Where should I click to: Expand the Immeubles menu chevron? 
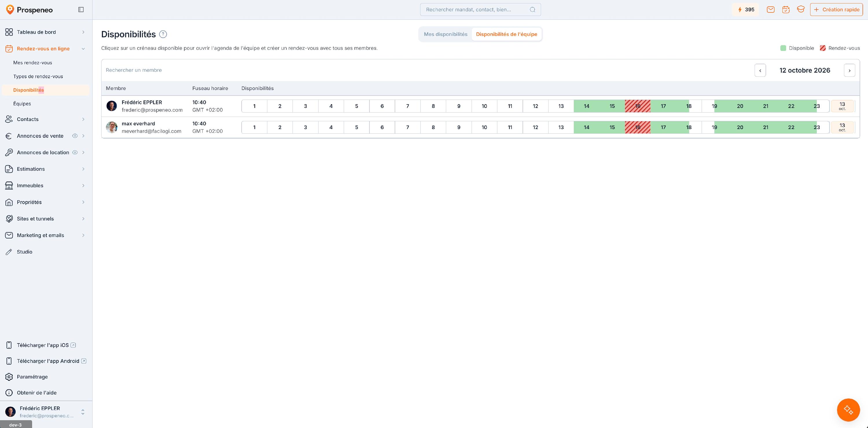[x=83, y=185]
